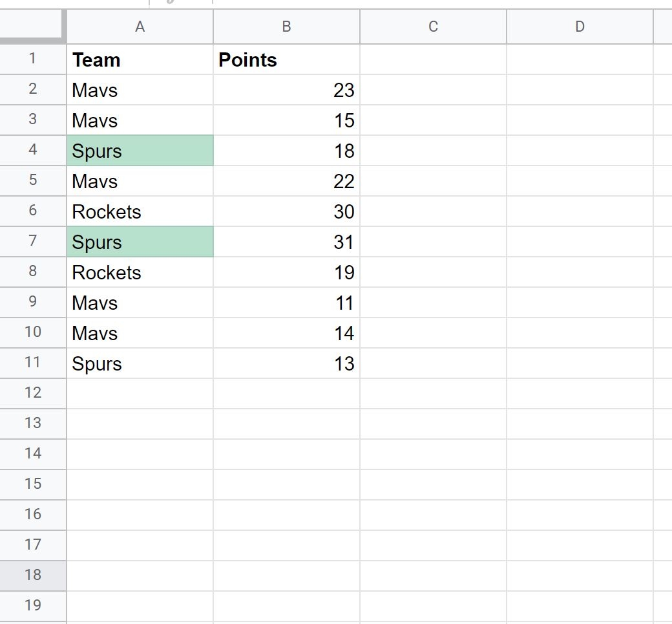This screenshot has width=672, height=624.
Task: Select column B header
Action: click(x=286, y=27)
